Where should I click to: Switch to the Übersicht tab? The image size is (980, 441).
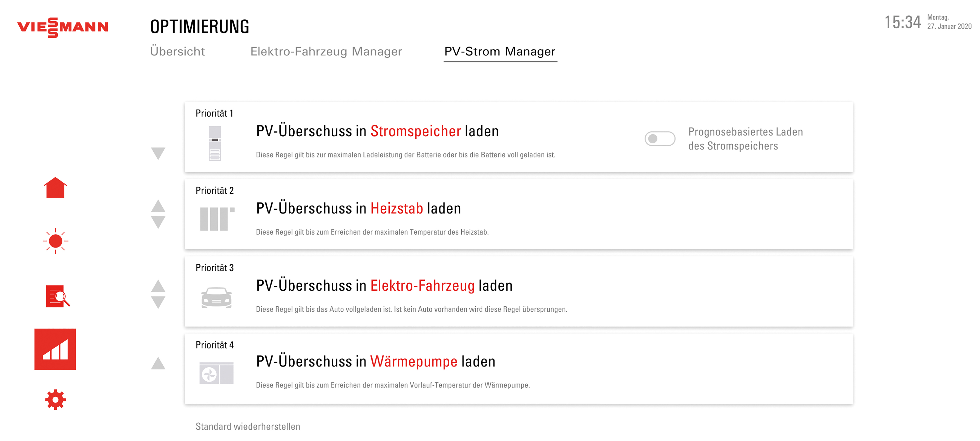coord(178,51)
